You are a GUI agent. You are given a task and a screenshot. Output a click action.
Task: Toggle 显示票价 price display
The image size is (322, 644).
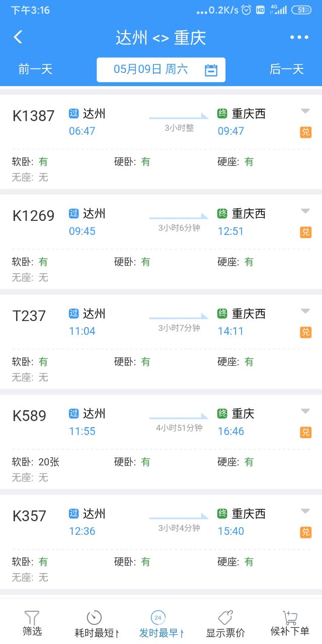225,624
